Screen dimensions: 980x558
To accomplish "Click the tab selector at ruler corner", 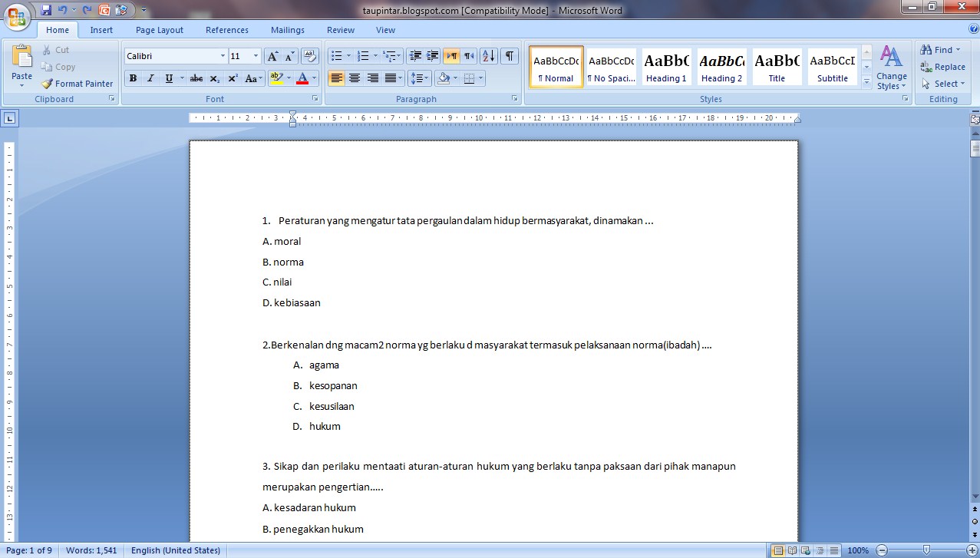I will pyautogui.click(x=10, y=118).
